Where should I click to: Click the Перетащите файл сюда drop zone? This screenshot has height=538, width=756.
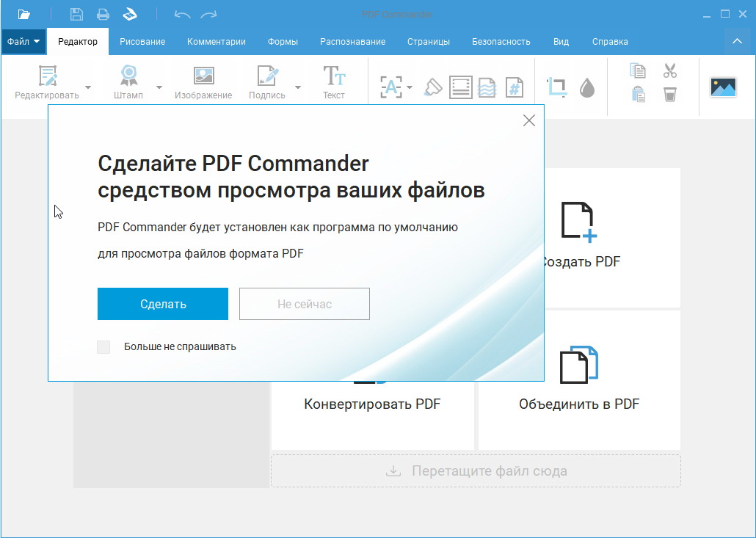click(476, 470)
